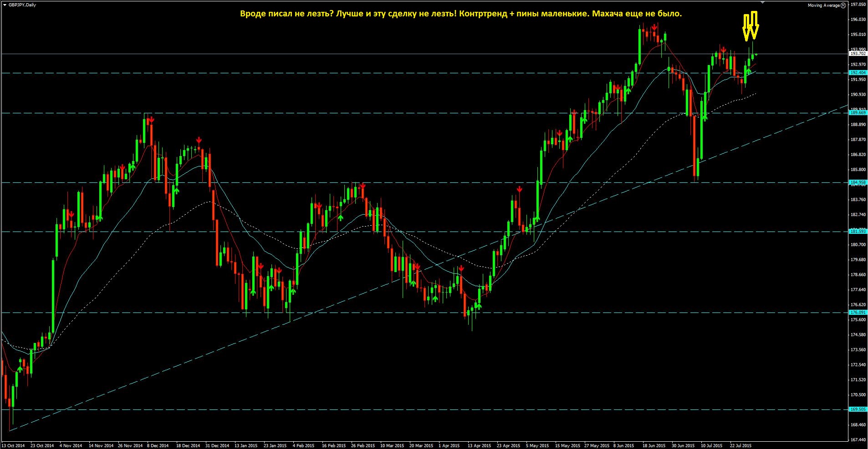Click the cyan level label 189.669
The width and height of the screenshot is (868, 449).
coord(858,113)
